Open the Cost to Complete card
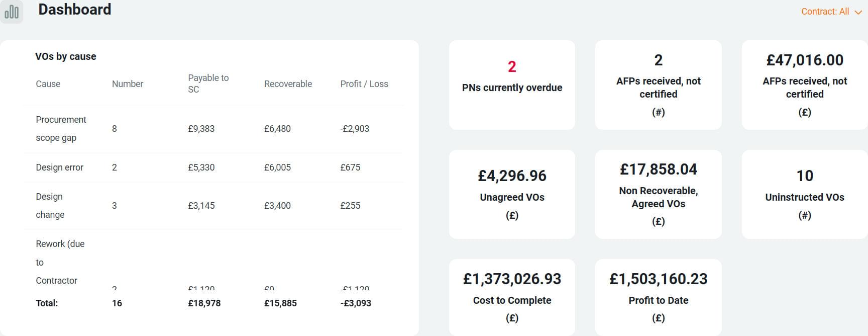Viewport: 868px width, 336px height. pos(512,297)
